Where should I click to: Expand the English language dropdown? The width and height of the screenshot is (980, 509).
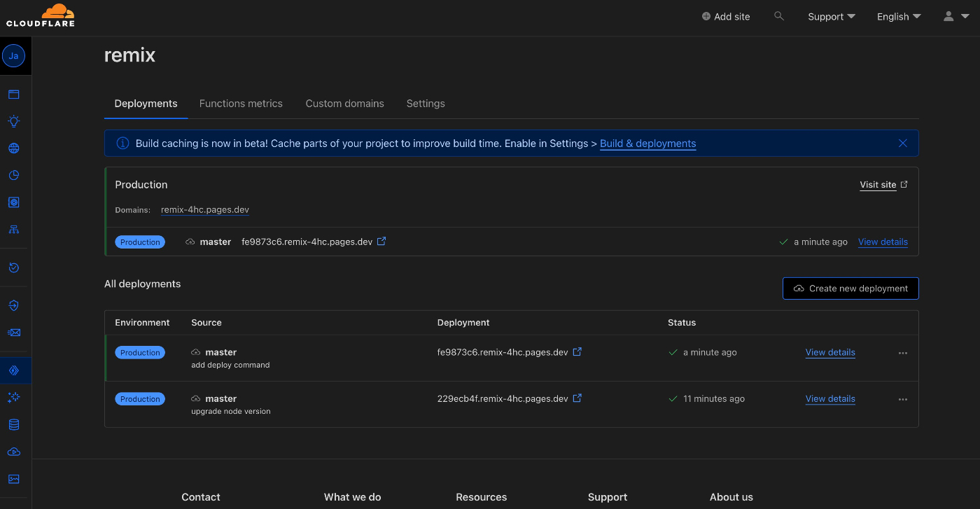(x=899, y=16)
